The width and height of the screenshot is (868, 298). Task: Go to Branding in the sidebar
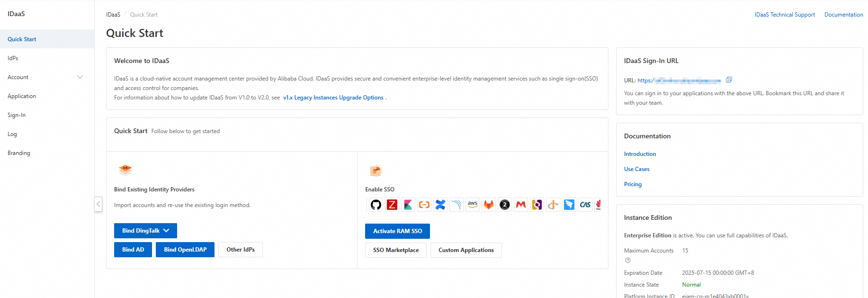coord(47,153)
